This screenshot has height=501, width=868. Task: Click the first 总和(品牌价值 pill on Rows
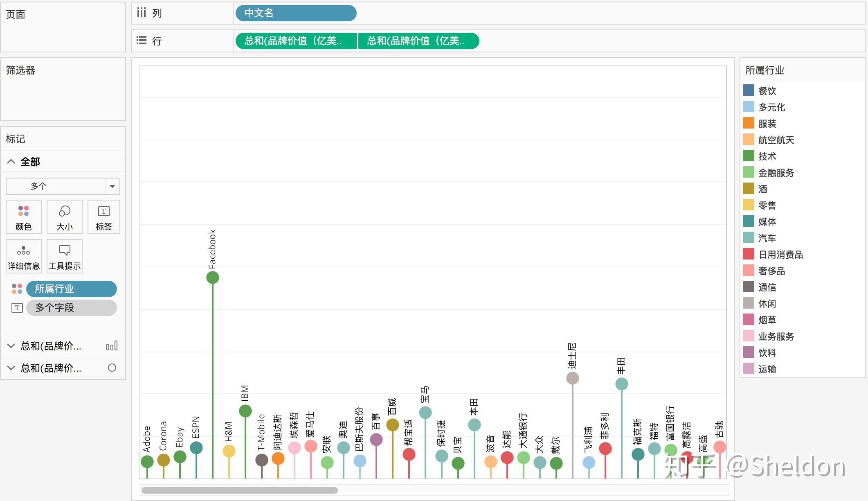[296, 41]
